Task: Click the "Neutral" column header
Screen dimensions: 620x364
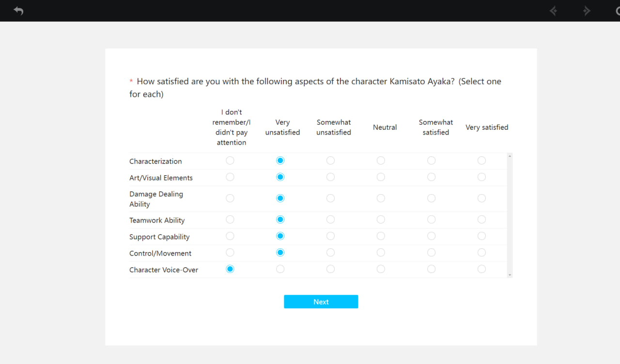Action: [x=385, y=127]
